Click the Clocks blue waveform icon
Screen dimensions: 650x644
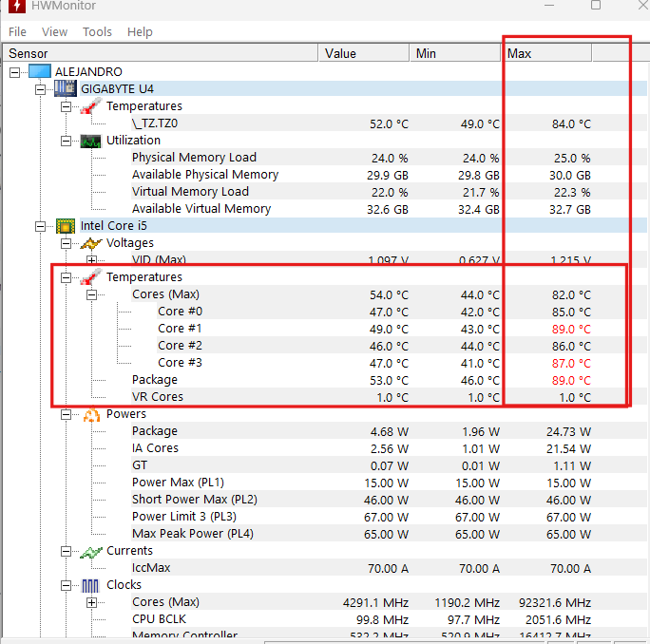90,585
